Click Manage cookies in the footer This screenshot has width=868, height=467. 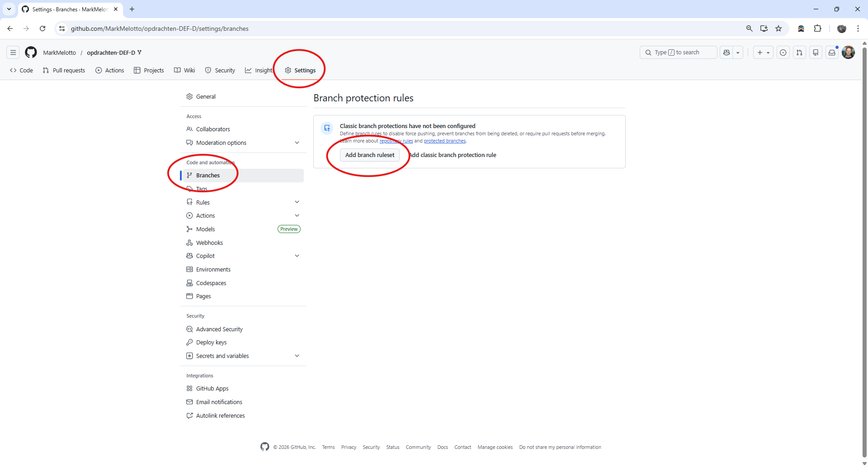tap(495, 447)
